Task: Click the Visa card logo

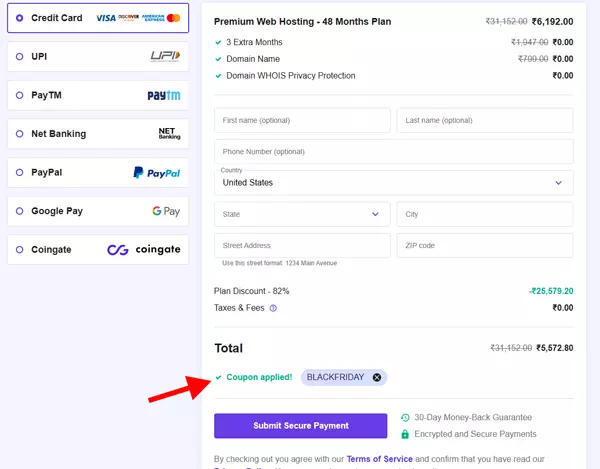Action: (x=106, y=18)
